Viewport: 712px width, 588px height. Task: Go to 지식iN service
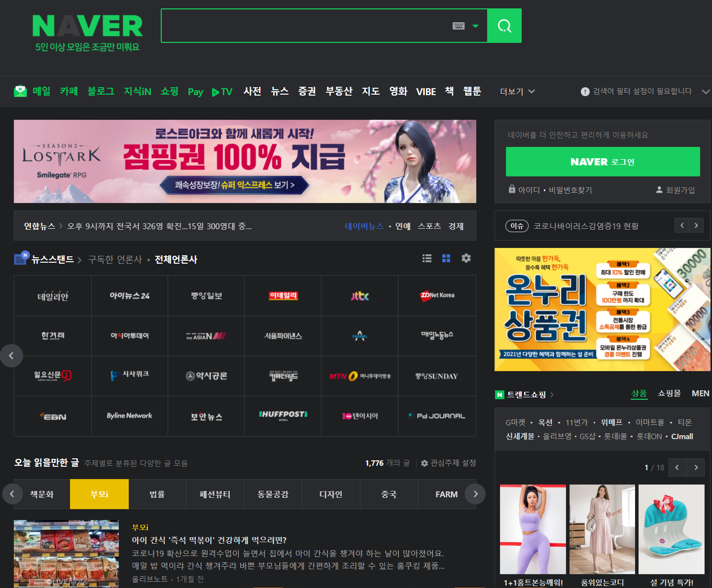(137, 91)
